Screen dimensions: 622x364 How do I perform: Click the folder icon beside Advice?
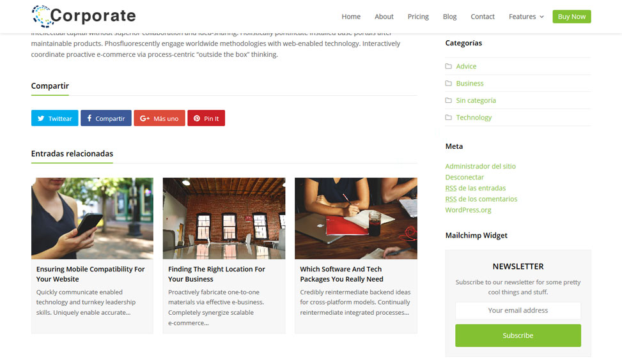449,66
